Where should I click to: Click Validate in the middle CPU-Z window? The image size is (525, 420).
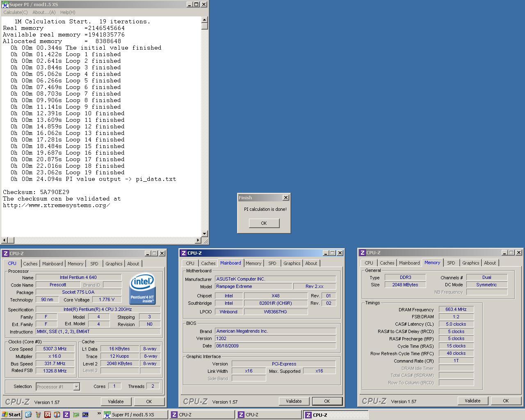(x=294, y=401)
